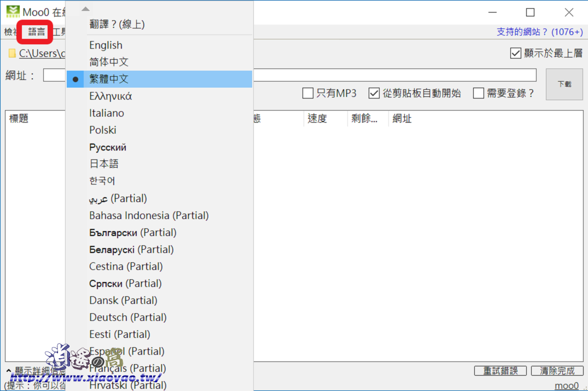This screenshot has height=391, width=588.
Task: Click the 重試錯誤 retry errors button
Action: [500, 371]
